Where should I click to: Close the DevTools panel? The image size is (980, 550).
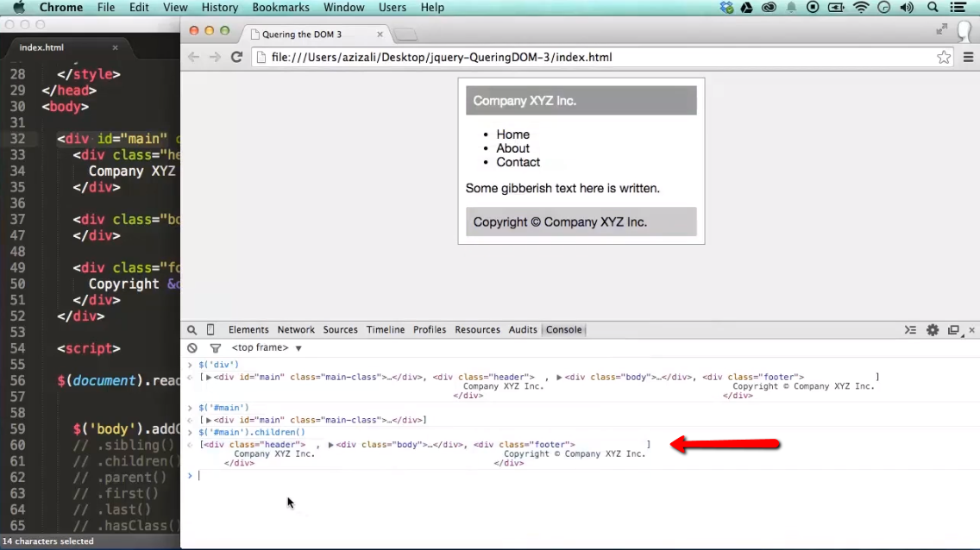click(972, 329)
